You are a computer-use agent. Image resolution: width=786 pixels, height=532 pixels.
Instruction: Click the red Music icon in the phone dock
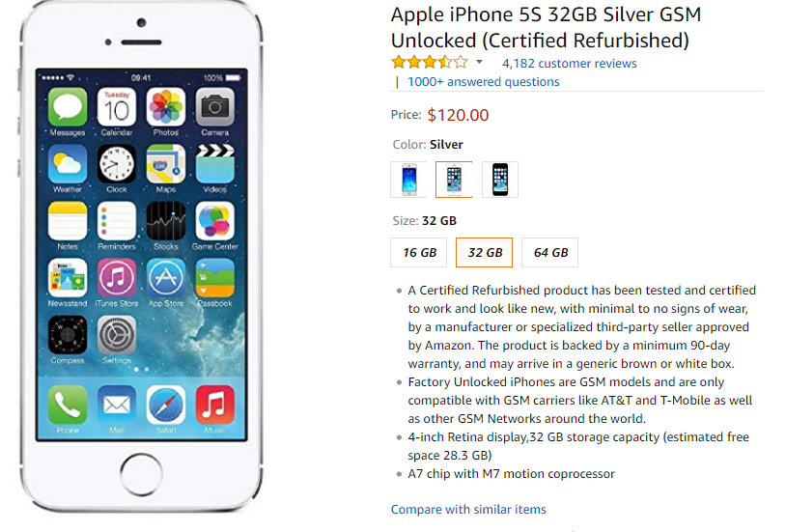215,405
